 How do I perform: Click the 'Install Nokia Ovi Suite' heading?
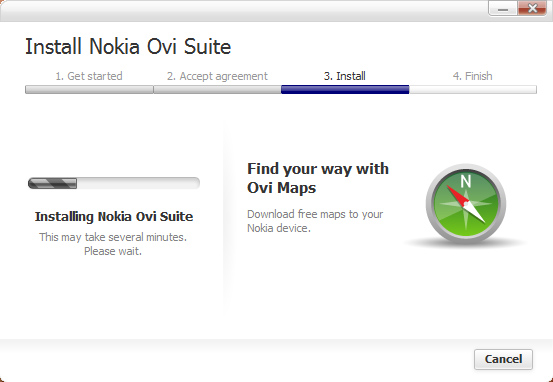(128, 47)
